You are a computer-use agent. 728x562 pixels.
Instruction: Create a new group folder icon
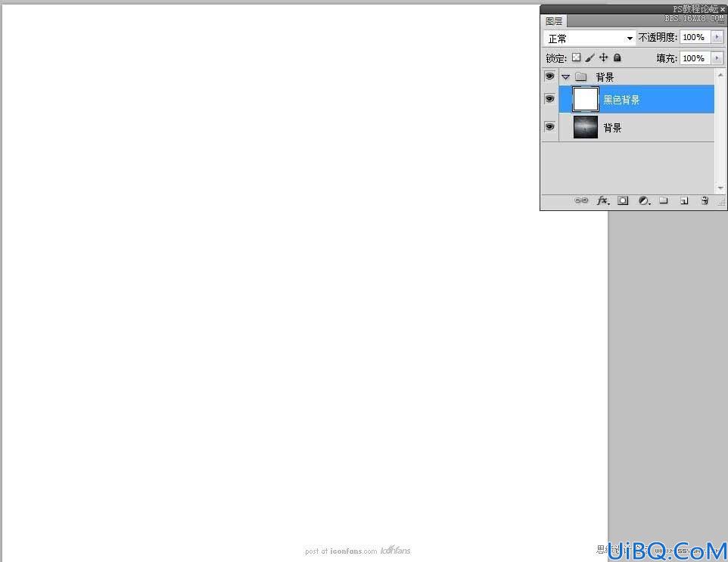[x=664, y=200]
